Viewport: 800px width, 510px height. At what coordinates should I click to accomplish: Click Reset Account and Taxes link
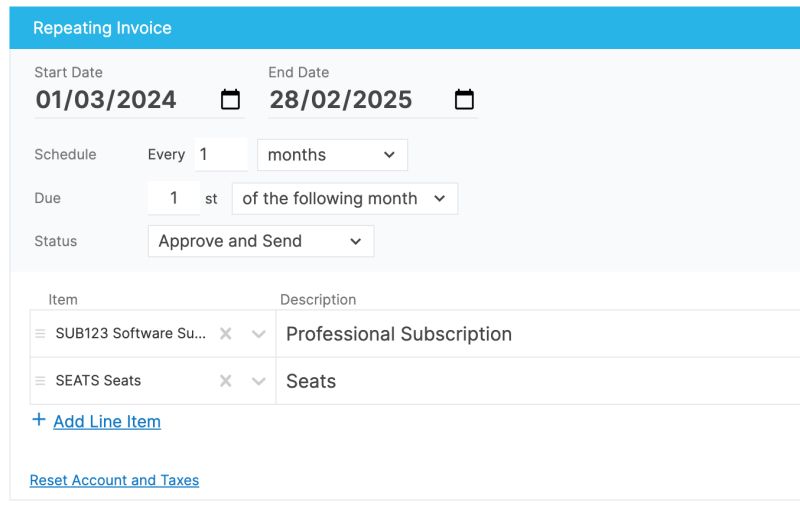pyautogui.click(x=114, y=480)
